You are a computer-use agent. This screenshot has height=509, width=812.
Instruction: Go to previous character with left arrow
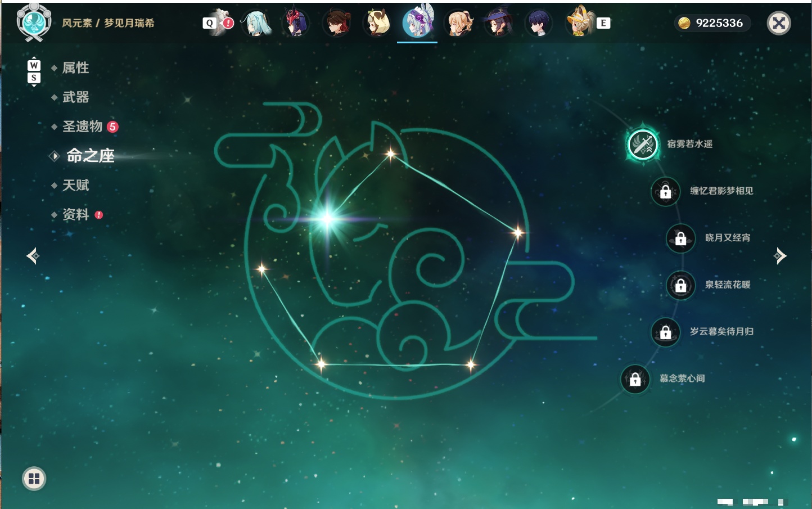33,256
